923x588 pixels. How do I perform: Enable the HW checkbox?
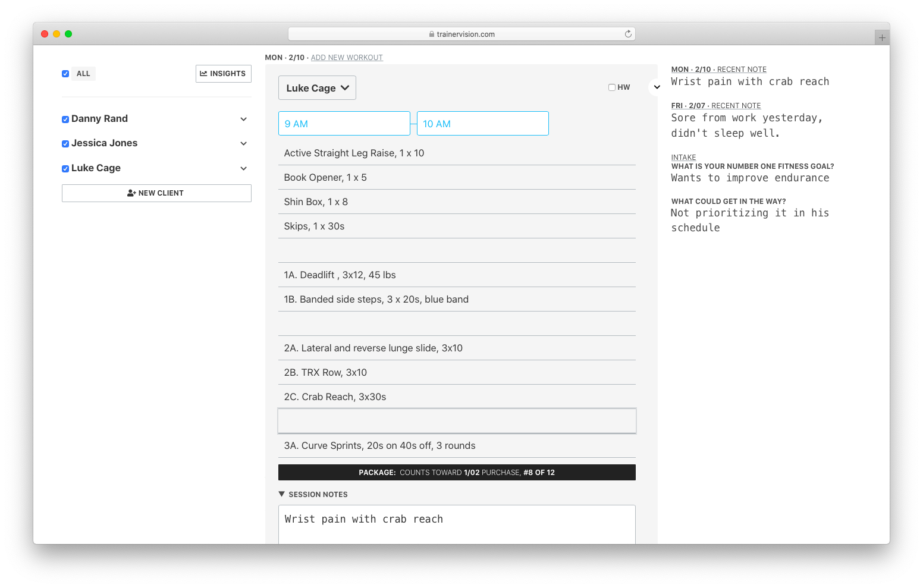click(612, 87)
